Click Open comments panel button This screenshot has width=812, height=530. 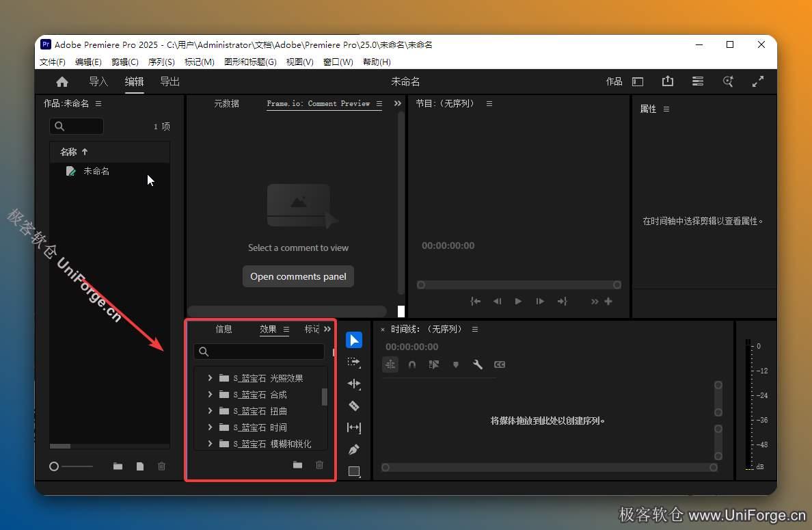pyautogui.click(x=298, y=277)
